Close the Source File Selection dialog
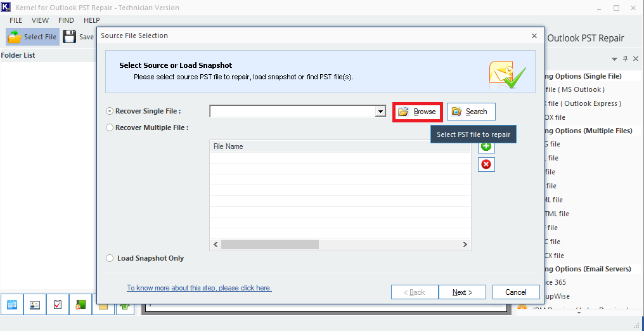This screenshot has width=644, height=331. 534,36
